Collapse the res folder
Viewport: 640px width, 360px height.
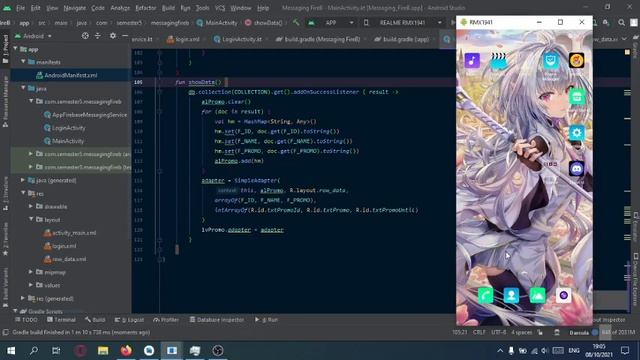click(x=23, y=193)
